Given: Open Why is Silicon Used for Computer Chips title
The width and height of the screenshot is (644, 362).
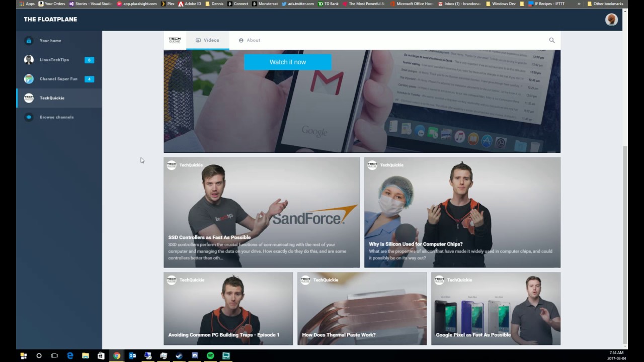Looking at the screenshot, I should click(416, 244).
